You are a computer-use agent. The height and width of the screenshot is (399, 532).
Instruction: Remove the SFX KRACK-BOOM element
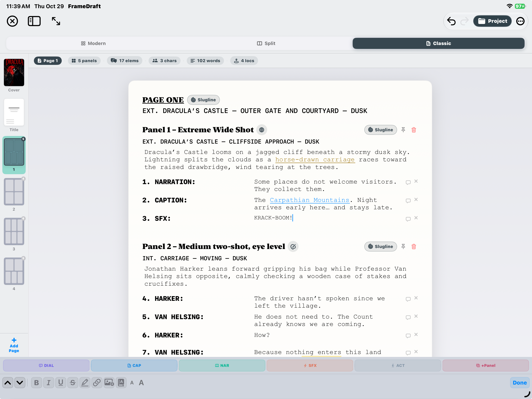click(x=416, y=218)
